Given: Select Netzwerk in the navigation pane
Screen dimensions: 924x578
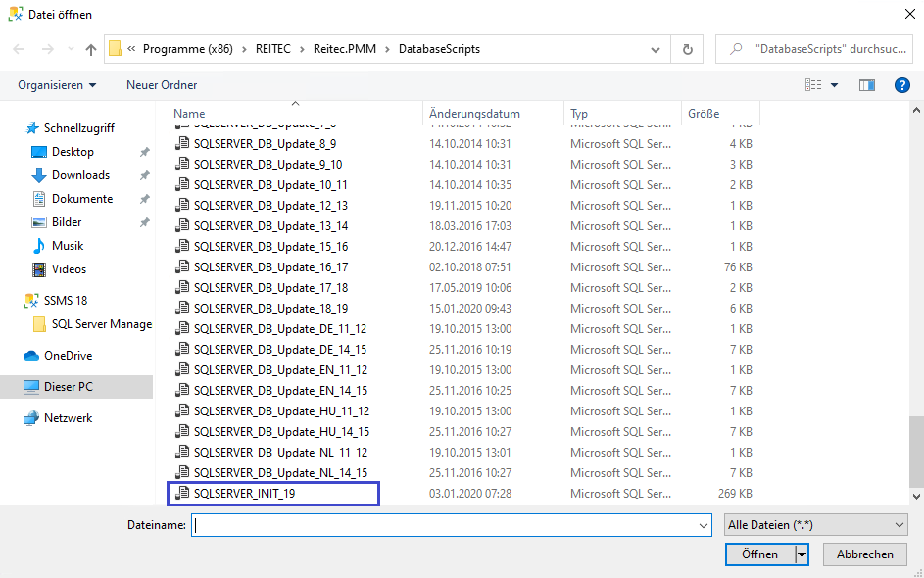Looking at the screenshot, I should 68,418.
